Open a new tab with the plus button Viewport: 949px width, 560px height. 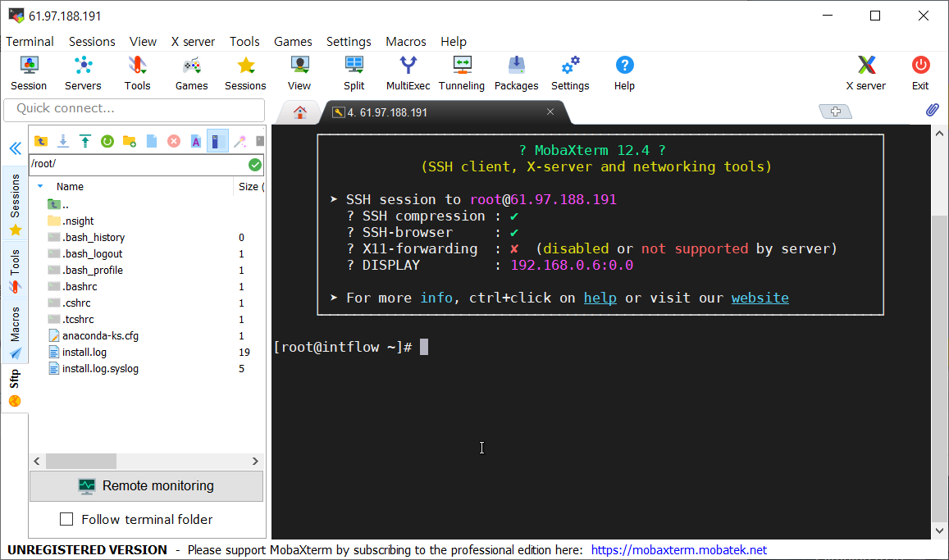pos(835,112)
